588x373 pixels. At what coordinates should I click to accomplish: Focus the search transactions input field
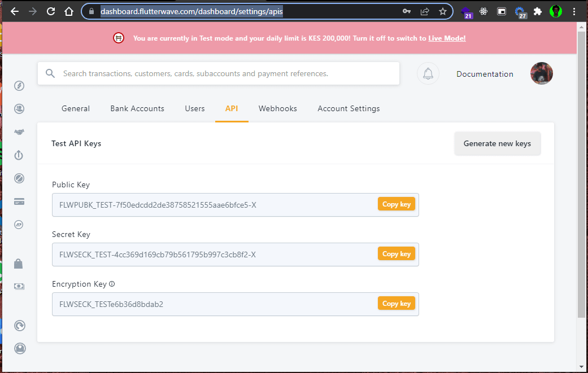[219, 73]
